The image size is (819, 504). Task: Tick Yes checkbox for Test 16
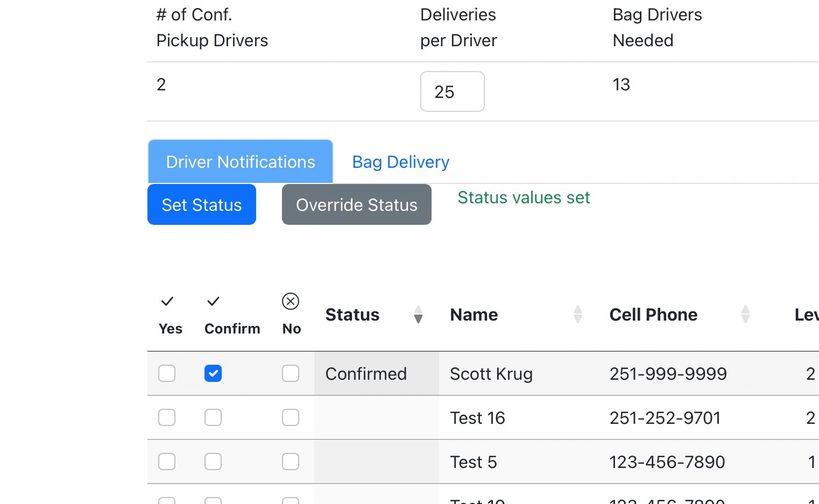167,417
